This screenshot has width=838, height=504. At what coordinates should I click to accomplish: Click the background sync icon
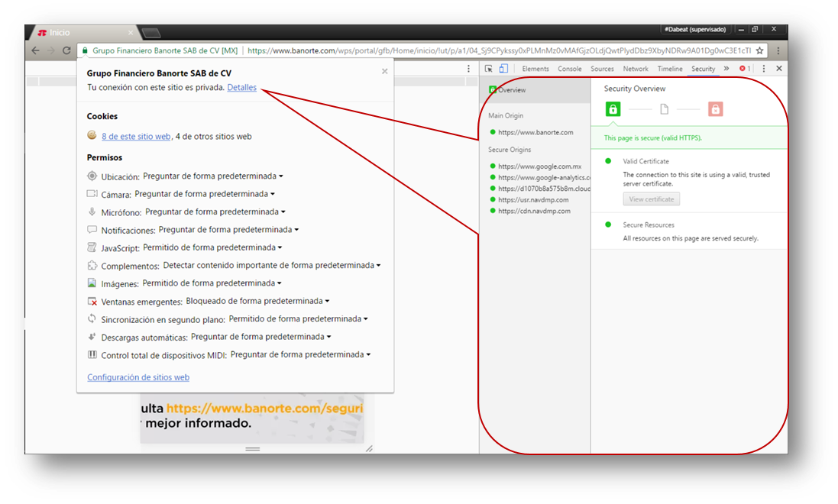(x=92, y=318)
